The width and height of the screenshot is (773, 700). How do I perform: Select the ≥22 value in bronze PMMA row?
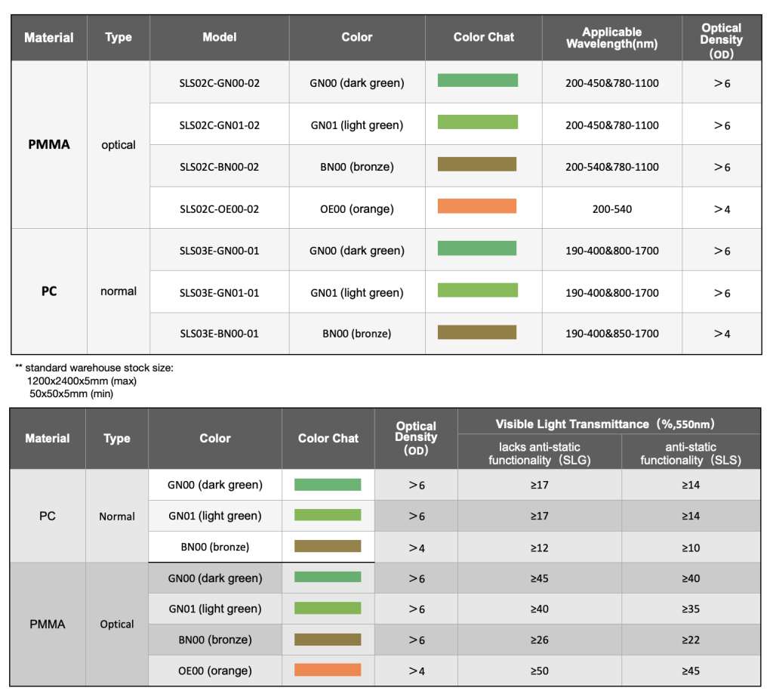691,640
